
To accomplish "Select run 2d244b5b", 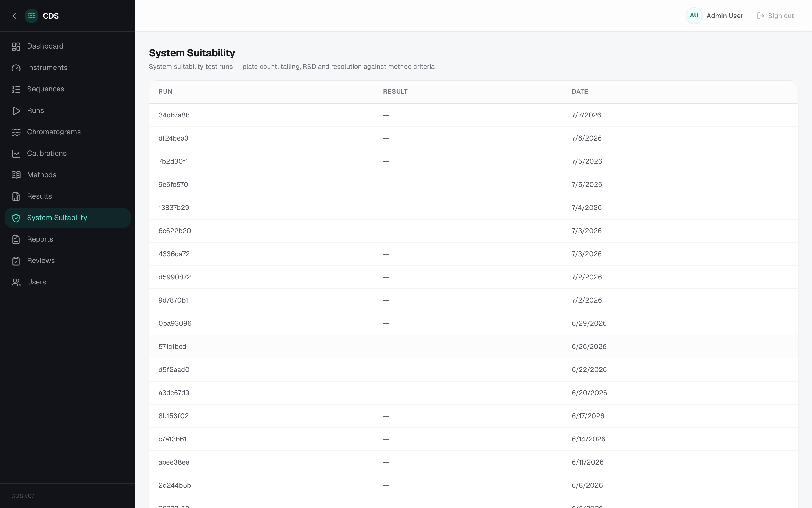I will [x=473, y=486].
